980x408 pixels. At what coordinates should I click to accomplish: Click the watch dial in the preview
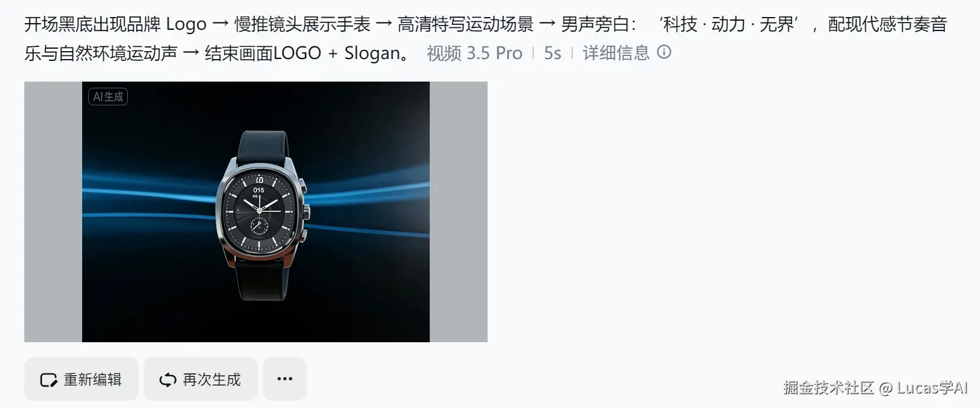260,212
